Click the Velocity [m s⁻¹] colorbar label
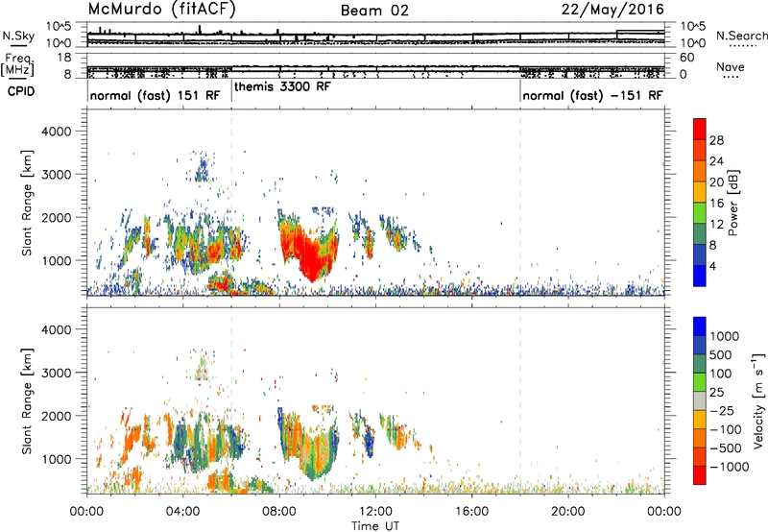Screen dimensions: 768x532 (758, 400)
